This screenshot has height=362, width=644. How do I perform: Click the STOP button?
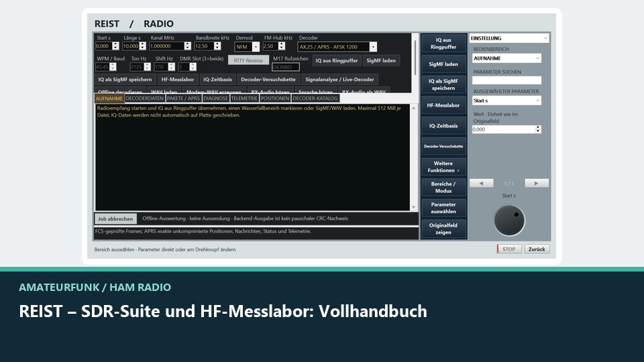point(509,249)
